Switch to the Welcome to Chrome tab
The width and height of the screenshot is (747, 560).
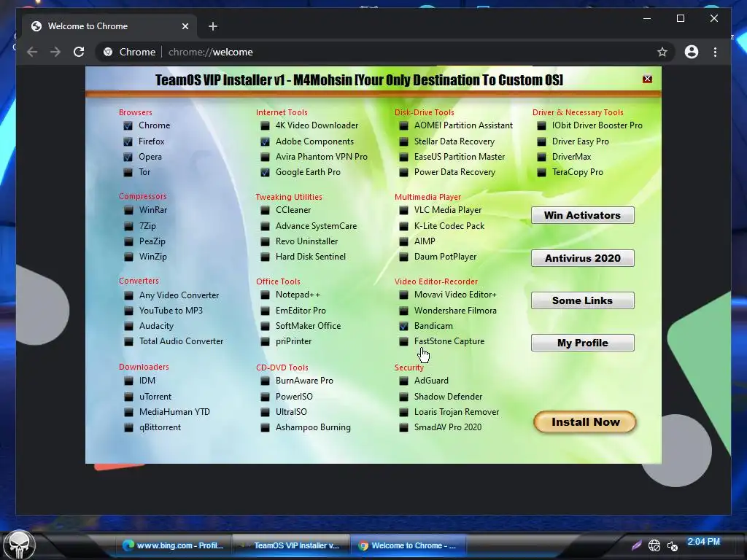click(109, 26)
